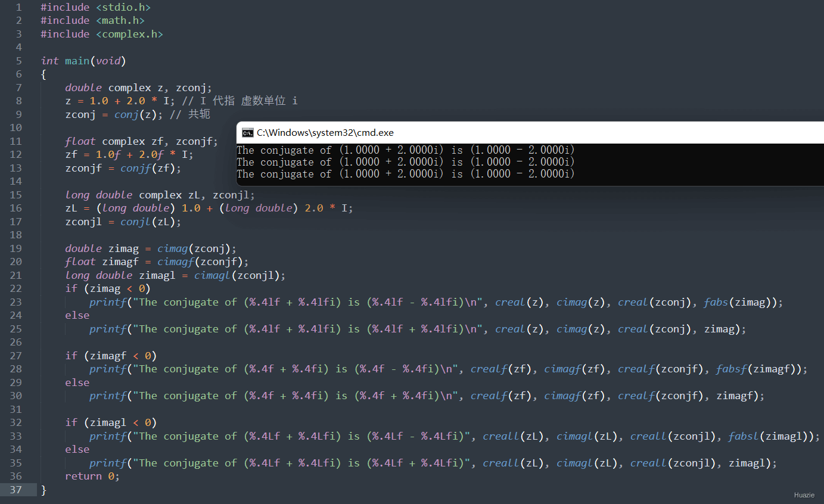Click the cmd.exe console icon in title bar
Screen dimensions: 824x504
tap(247, 133)
